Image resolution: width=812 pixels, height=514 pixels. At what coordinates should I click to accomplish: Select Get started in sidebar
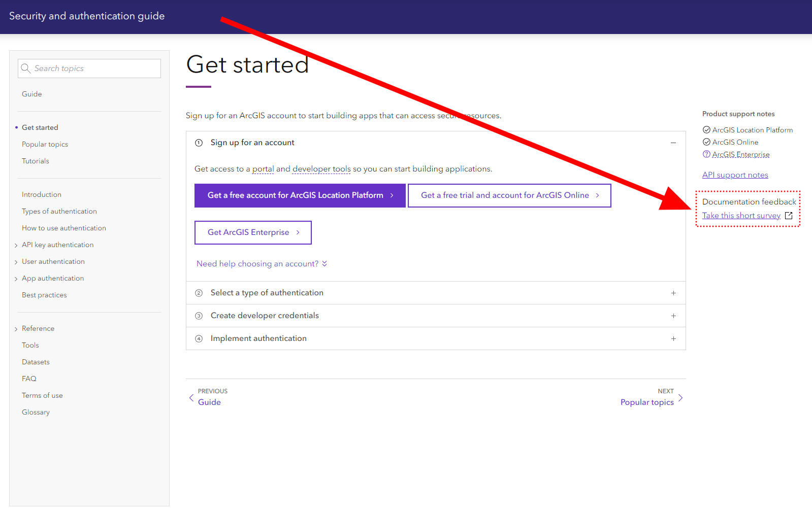40,127
